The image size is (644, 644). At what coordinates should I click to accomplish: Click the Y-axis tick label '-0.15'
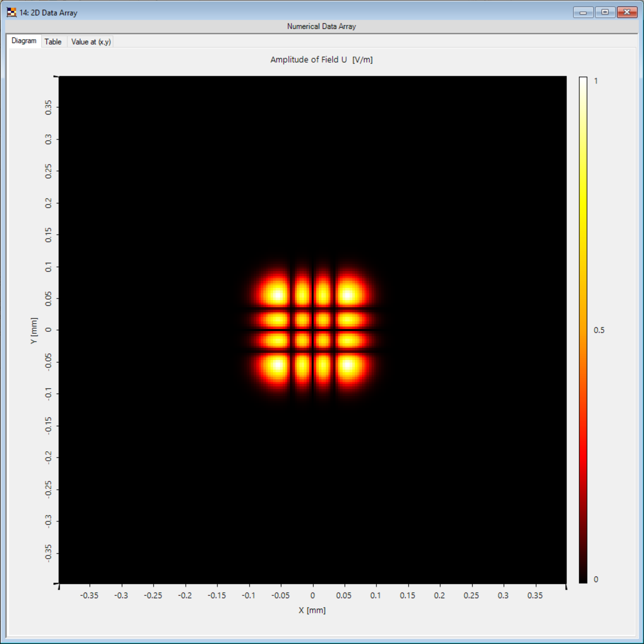click(49, 425)
